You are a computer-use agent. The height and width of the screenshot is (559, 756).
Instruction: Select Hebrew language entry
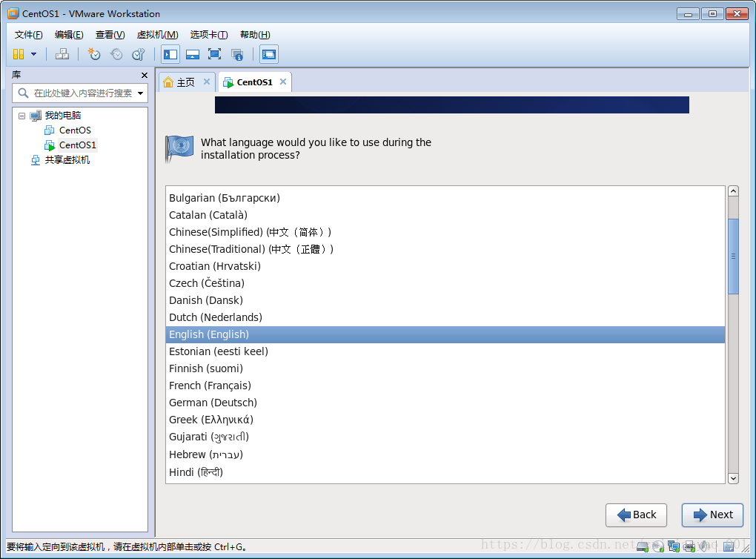(445, 454)
